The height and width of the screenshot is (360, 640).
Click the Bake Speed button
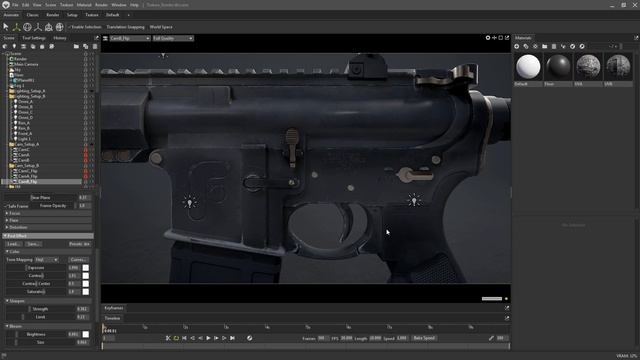[x=424, y=338]
